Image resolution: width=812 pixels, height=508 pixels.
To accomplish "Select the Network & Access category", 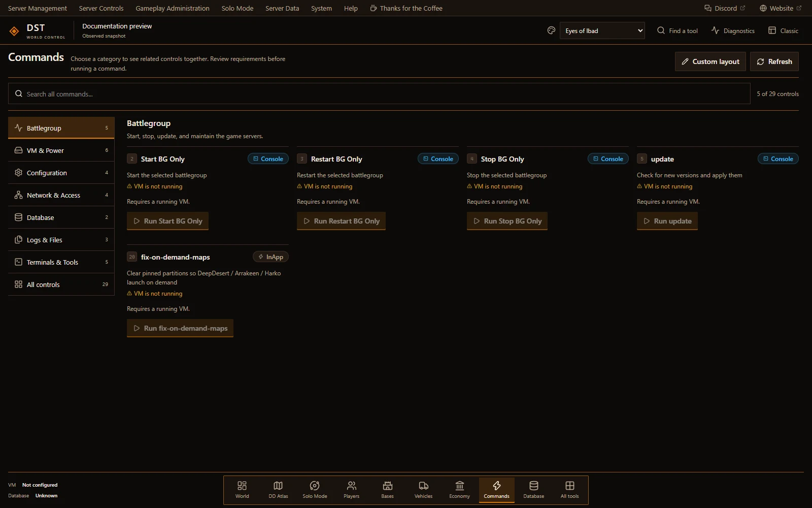I will coord(61,195).
